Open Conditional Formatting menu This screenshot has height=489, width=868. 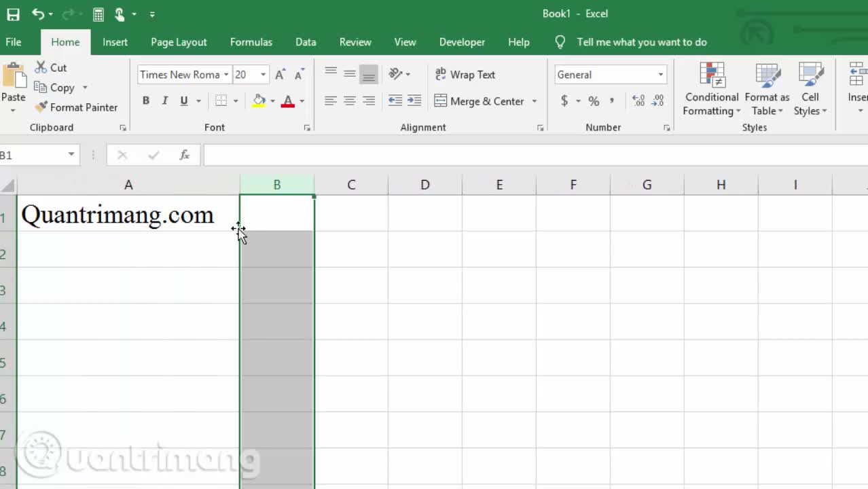pyautogui.click(x=712, y=90)
